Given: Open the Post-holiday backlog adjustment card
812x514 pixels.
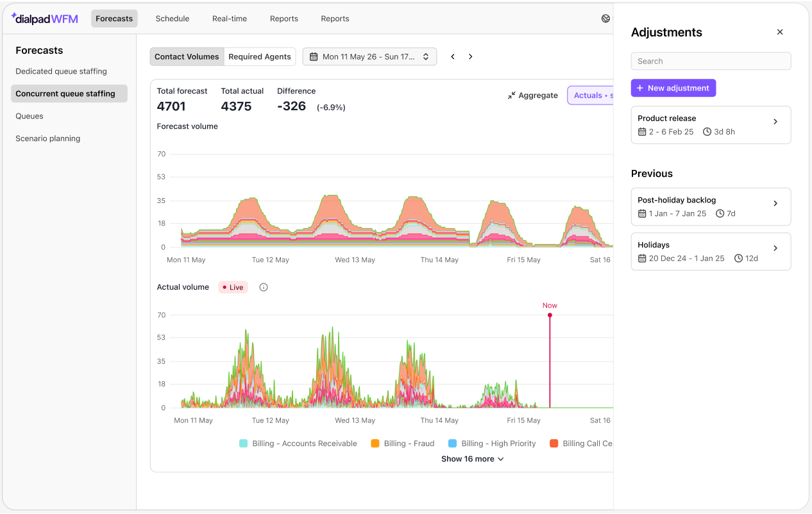Looking at the screenshot, I should pyautogui.click(x=711, y=206).
